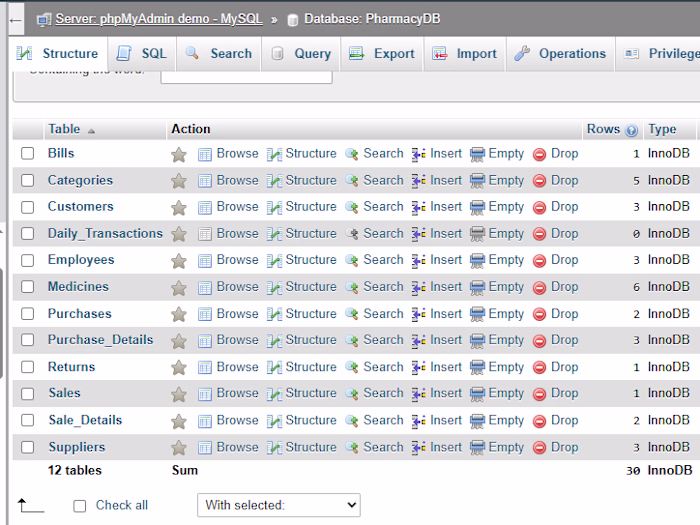Click red Drop icon in Customers row
Image resolution: width=700 pixels, height=525 pixels.
(539, 208)
